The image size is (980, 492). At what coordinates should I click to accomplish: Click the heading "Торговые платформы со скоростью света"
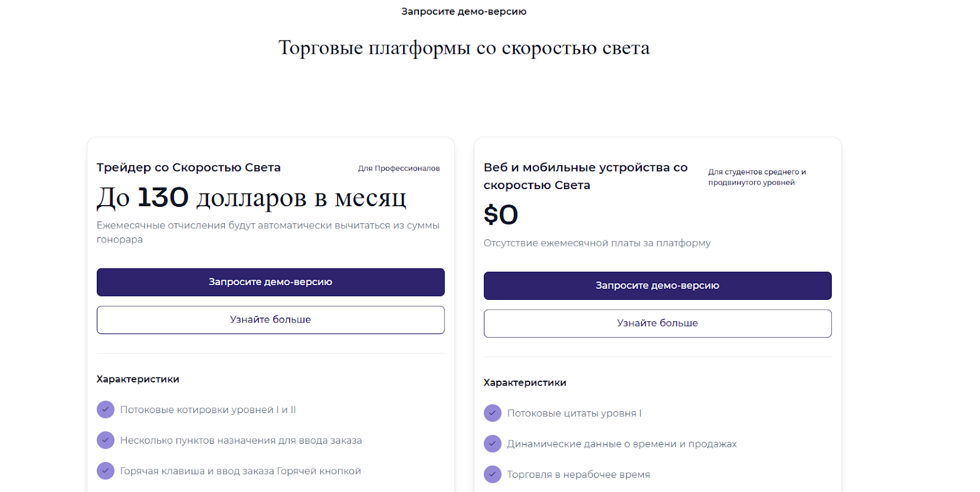pyautogui.click(x=464, y=48)
